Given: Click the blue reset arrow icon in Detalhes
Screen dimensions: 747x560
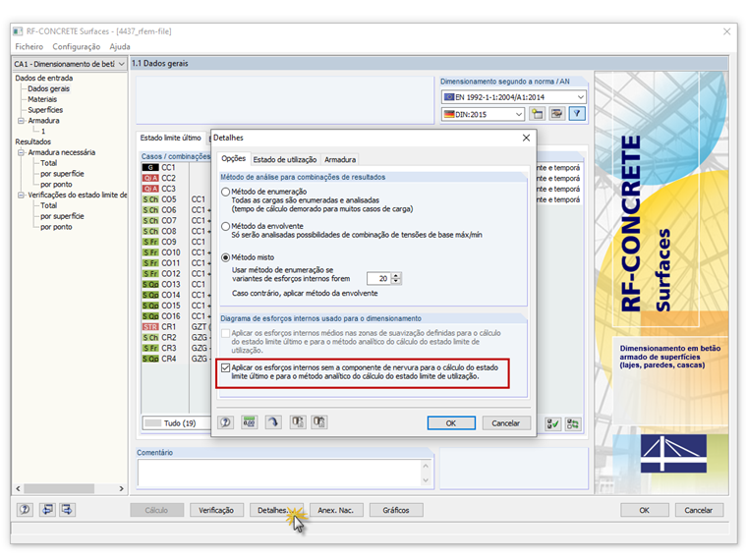Looking at the screenshot, I should pos(273,422).
